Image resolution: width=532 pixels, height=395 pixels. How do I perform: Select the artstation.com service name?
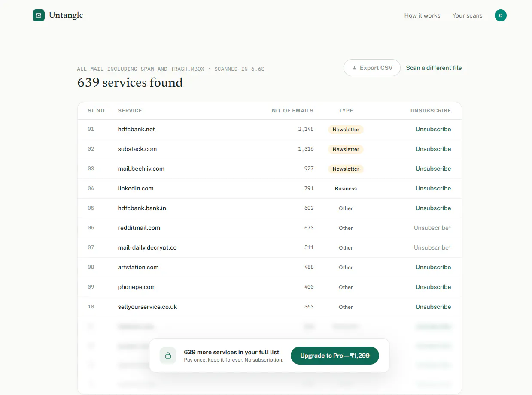click(x=138, y=267)
